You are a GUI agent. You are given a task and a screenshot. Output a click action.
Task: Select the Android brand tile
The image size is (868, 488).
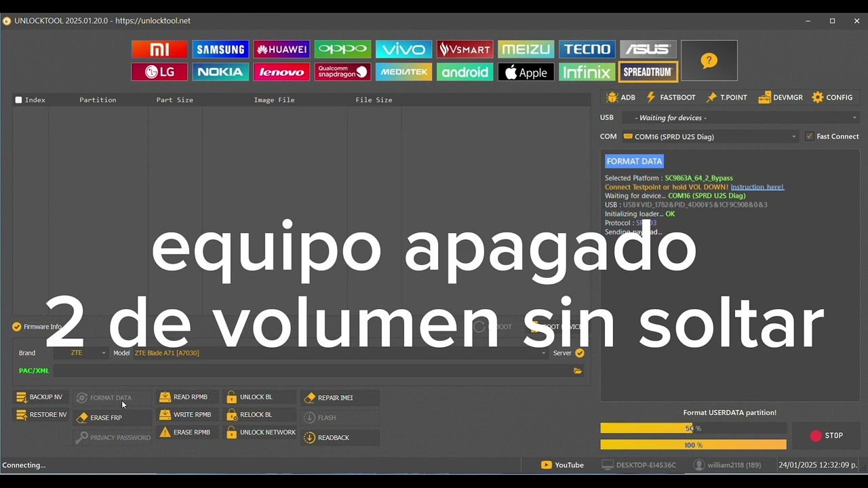pos(465,72)
